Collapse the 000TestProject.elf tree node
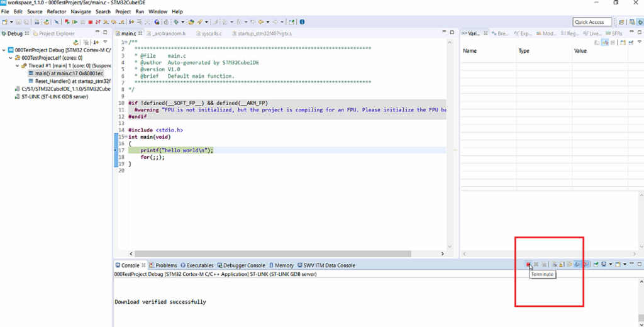This screenshot has height=327, width=644. [11, 58]
